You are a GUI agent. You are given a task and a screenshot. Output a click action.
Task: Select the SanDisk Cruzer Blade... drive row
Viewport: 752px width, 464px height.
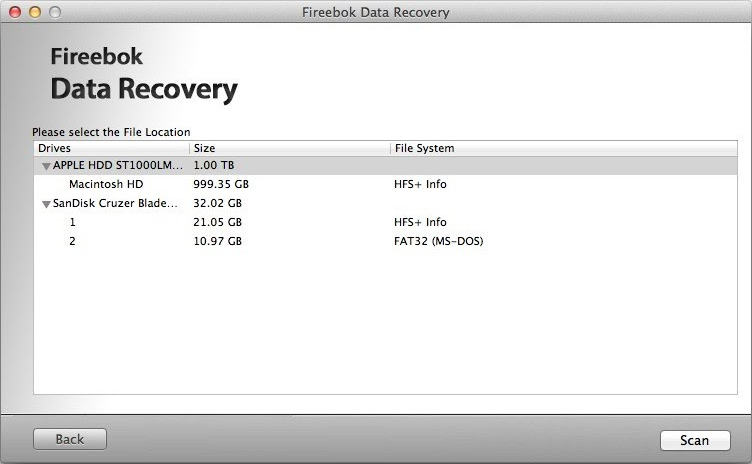(x=385, y=203)
